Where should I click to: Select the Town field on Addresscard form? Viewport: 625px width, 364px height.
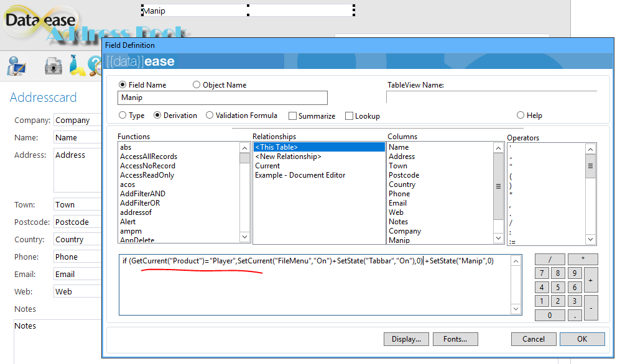pyautogui.click(x=77, y=205)
